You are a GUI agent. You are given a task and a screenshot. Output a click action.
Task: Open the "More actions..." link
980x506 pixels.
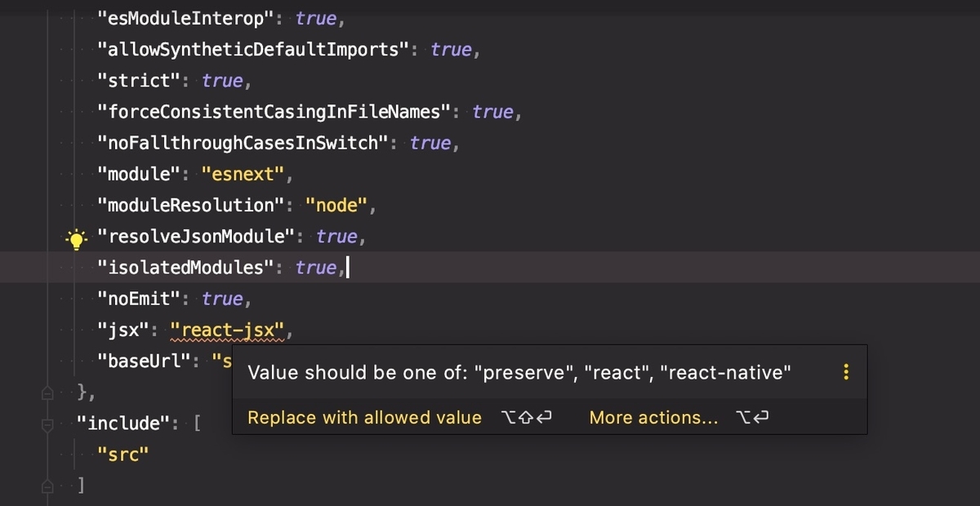coord(654,418)
